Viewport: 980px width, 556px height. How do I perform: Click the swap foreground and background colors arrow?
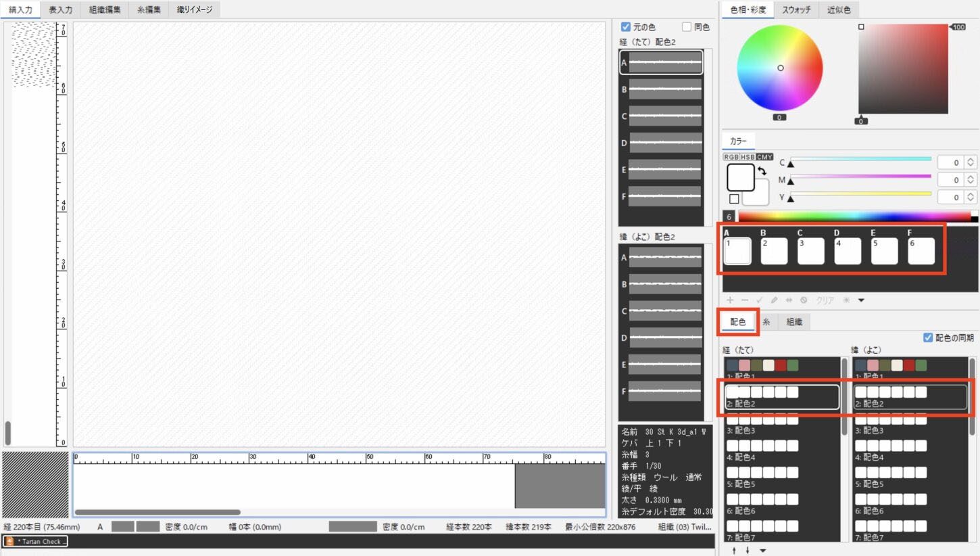coord(762,172)
